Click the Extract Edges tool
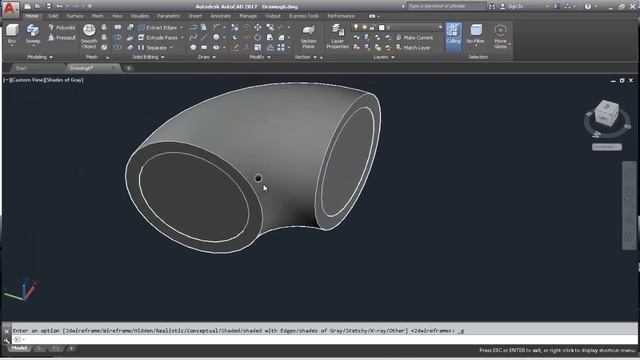Image resolution: width=640 pixels, height=360 pixels. point(157,27)
